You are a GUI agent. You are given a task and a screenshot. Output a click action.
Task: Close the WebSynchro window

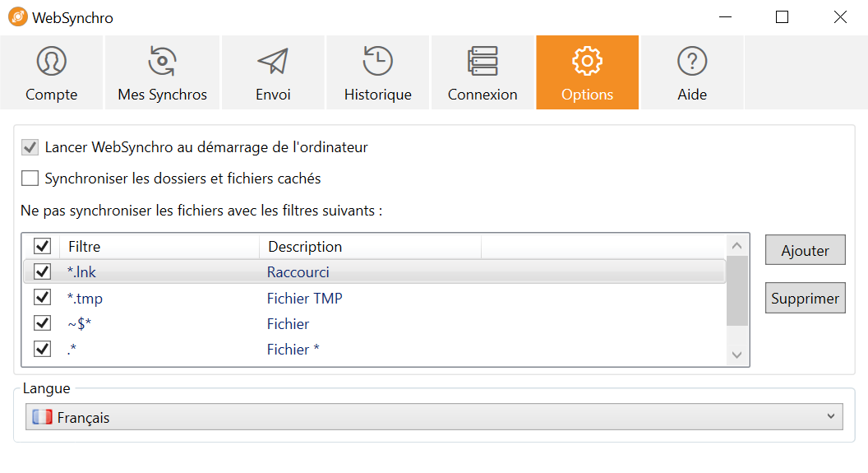(840, 17)
